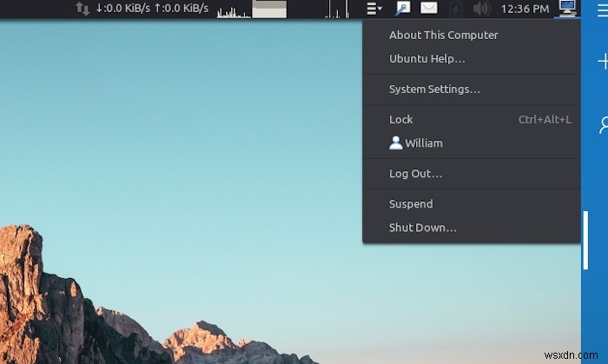The width and height of the screenshot is (608, 364).
Task: Click the memory usage bar indicator
Action: click(269, 9)
